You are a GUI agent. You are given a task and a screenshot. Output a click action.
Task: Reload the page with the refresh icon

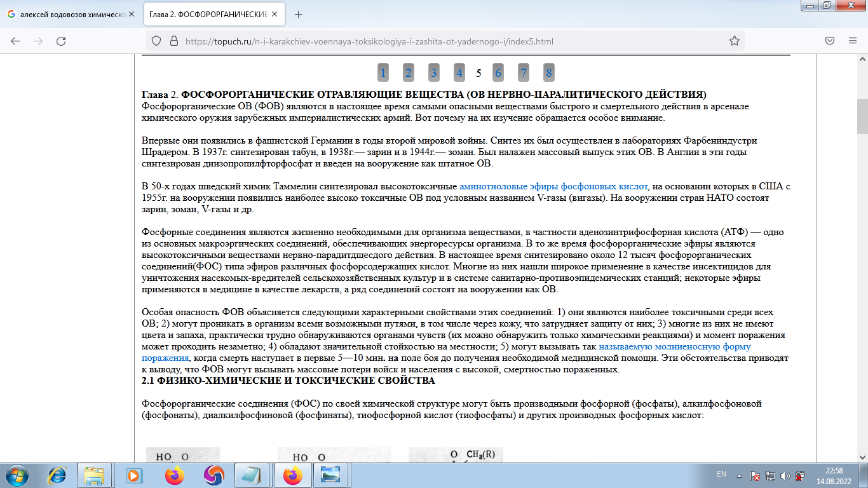tap(61, 41)
